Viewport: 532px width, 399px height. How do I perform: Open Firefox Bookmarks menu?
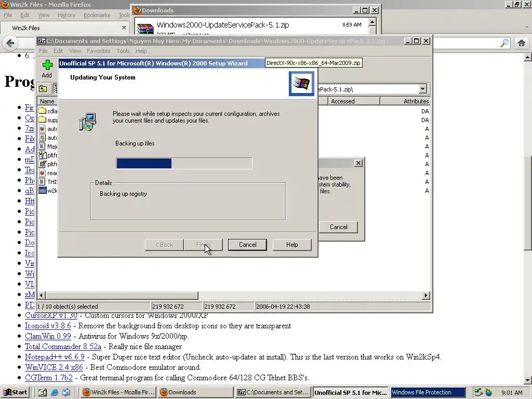click(x=97, y=15)
